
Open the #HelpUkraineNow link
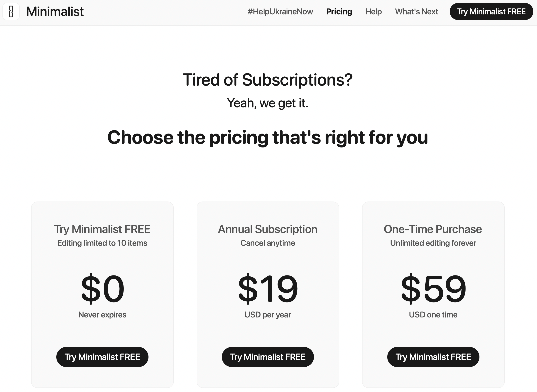coord(280,12)
